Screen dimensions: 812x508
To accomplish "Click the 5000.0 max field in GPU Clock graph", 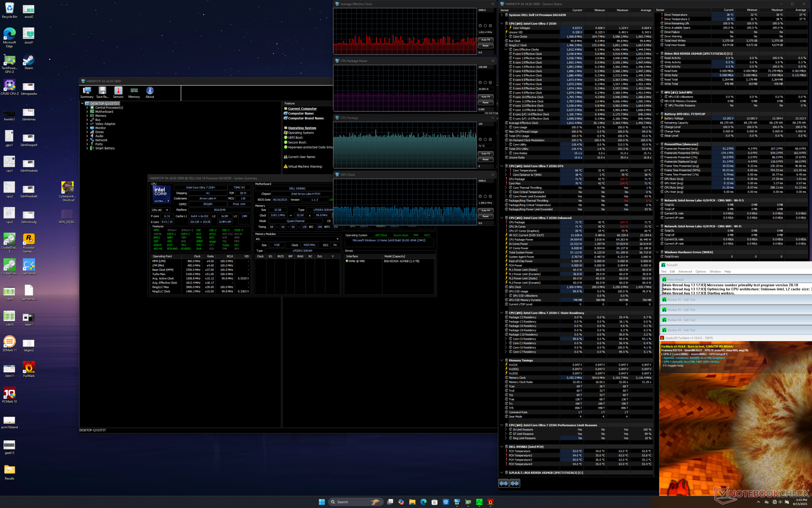I will coord(486,181).
